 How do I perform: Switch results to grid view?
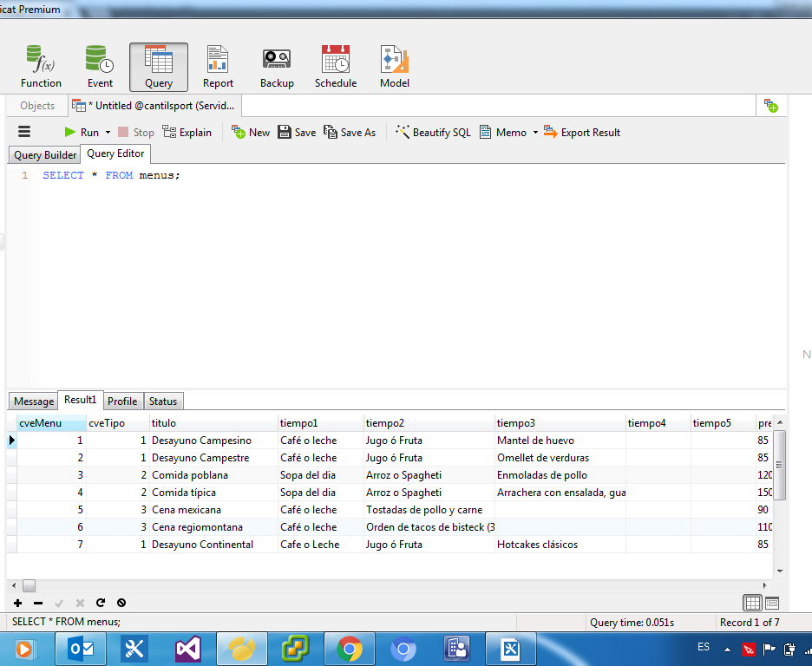tap(752, 603)
